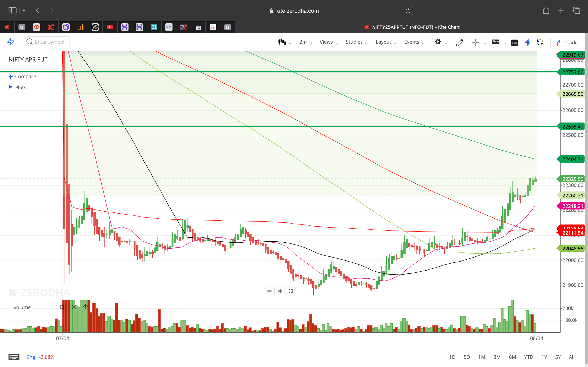Select the crosshair tool icon

[x=475, y=43]
